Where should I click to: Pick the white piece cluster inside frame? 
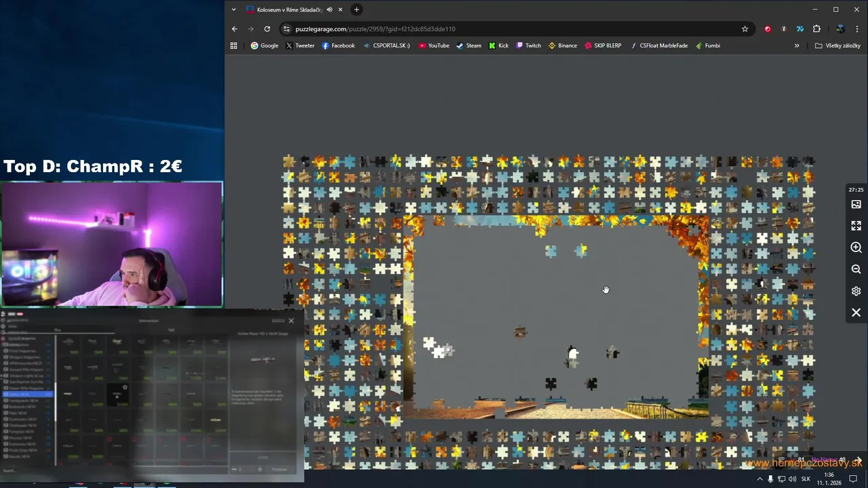pos(438,348)
